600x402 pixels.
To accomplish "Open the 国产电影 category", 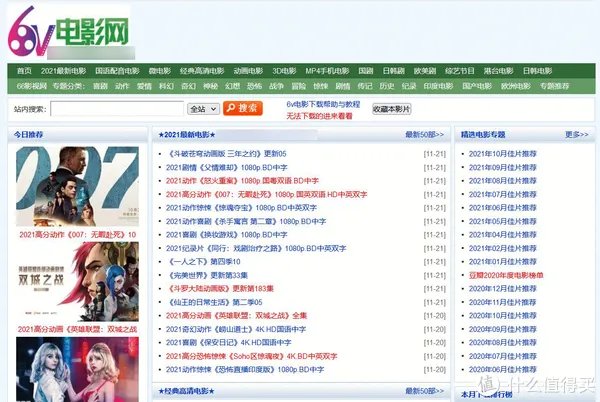I will click(x=477, y=86).
